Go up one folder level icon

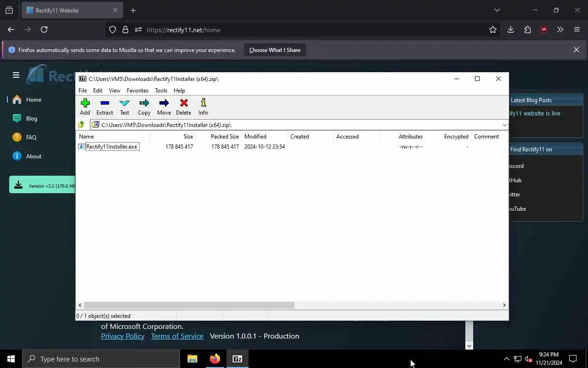tap(81, 125)
